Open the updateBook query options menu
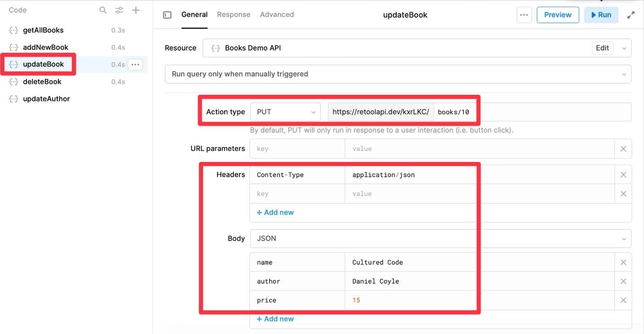The image size is (644, 334). 135,64
